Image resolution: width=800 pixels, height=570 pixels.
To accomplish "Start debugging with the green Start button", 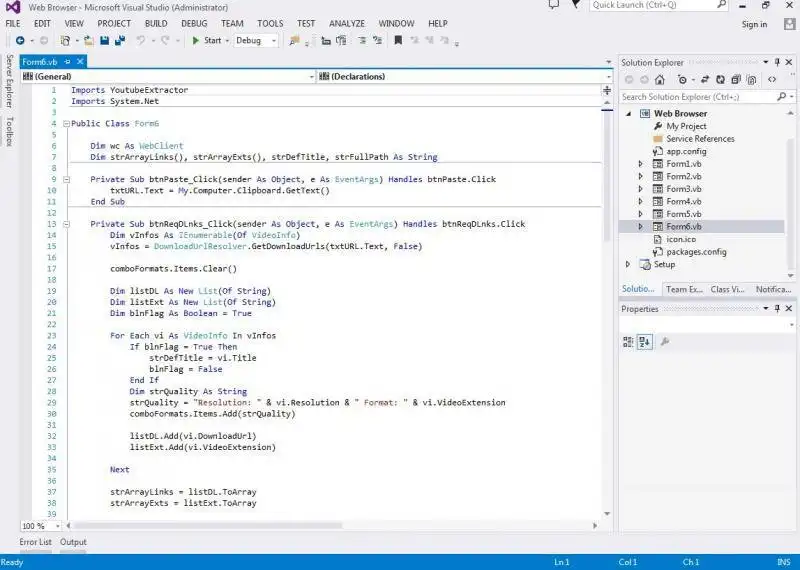I will click(x=207, y=40).
